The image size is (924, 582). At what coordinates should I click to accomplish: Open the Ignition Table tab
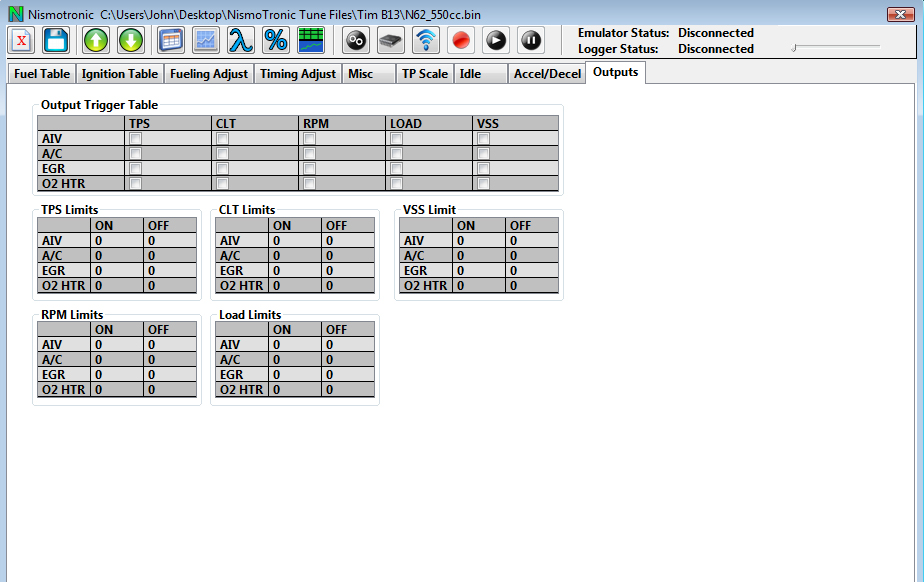(119, 74)
